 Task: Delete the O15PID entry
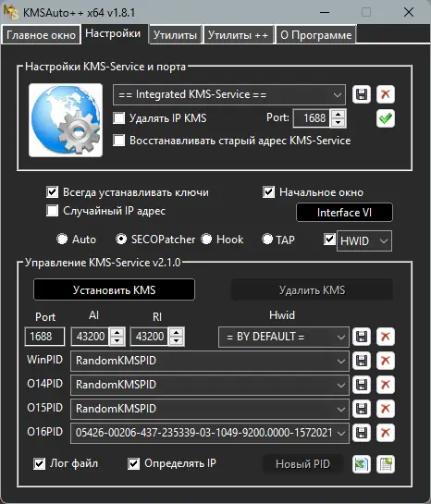(386, 409)
